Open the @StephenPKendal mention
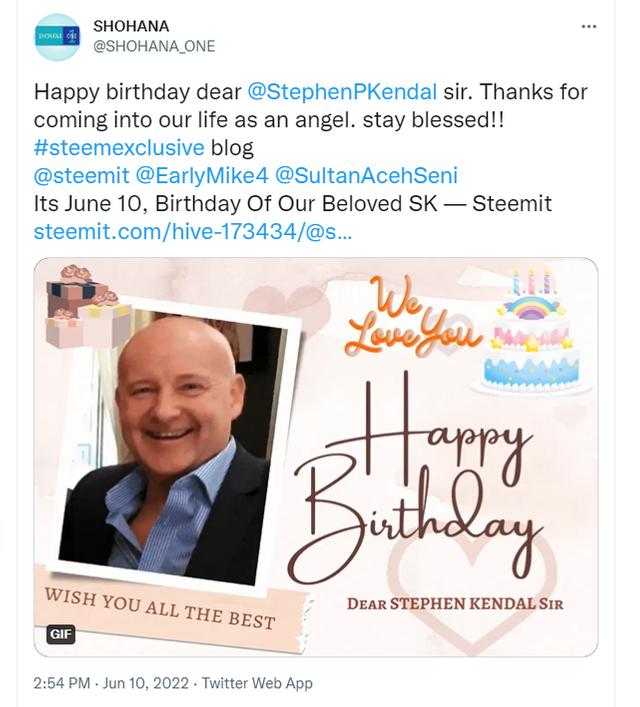Screen dimensions: 640x707 [342, 92]
